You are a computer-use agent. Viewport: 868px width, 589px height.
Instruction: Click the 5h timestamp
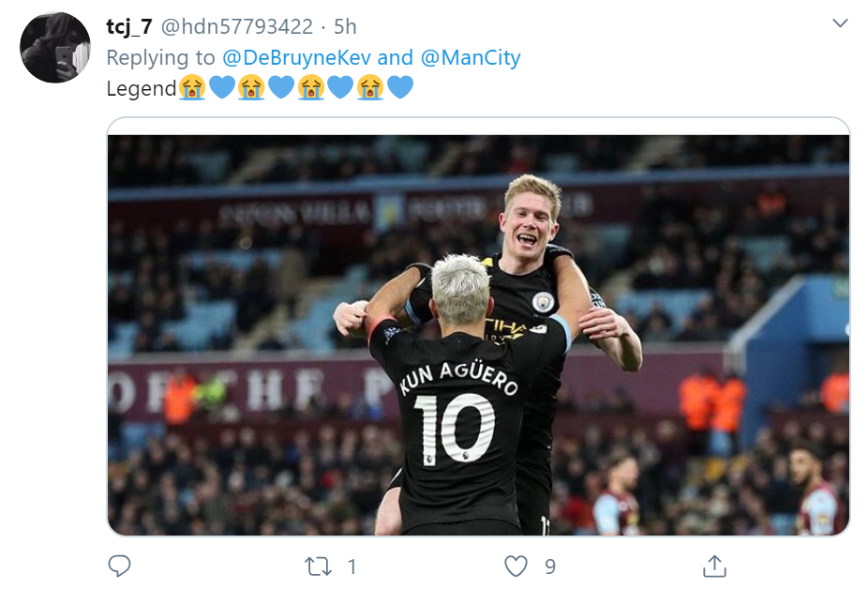point(345,26)
